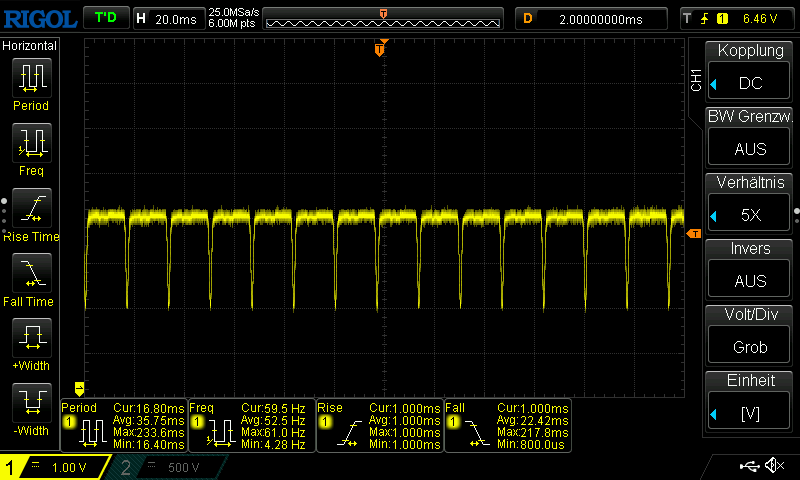Click the Fall measurement result box
800x480 pixels.
508,425
